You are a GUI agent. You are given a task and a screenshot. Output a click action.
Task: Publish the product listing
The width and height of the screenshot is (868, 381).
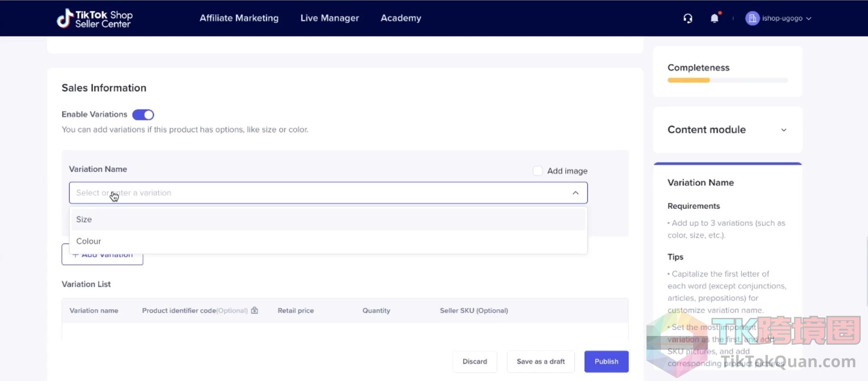(x=607, y=361)
